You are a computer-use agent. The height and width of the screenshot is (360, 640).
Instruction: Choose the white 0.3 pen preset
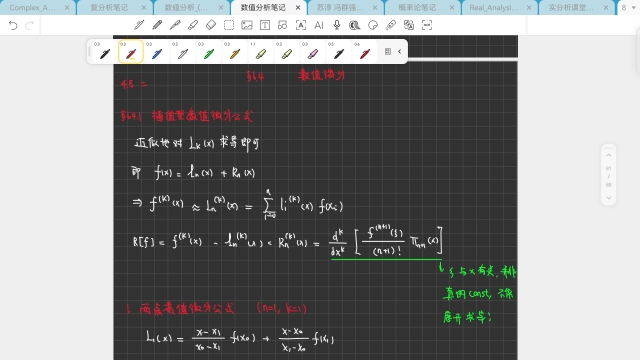click(x=183, y=52)
